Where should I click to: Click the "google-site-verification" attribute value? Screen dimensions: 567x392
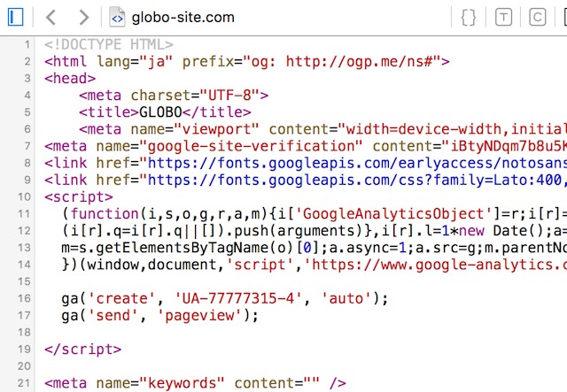[251, 146]
